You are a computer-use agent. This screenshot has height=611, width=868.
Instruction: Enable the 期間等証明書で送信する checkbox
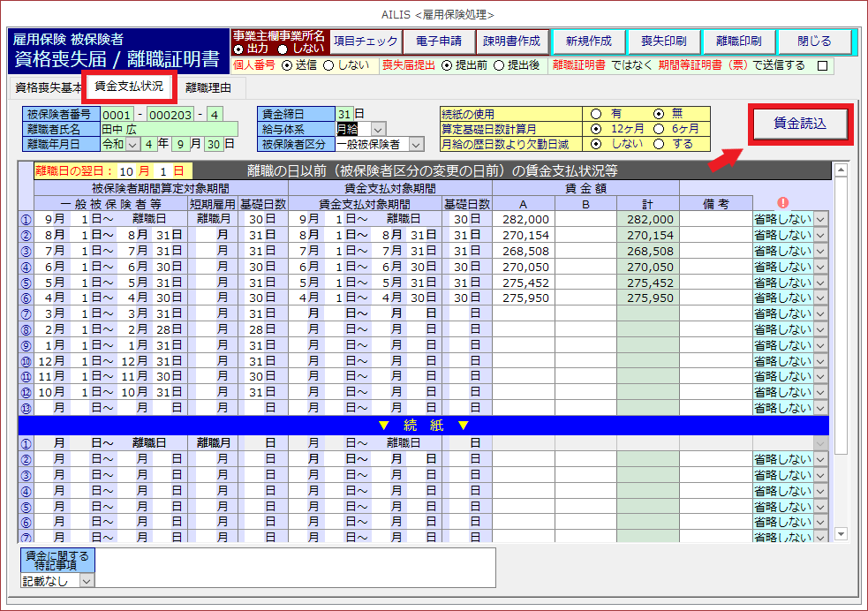(x=823, y=65)
